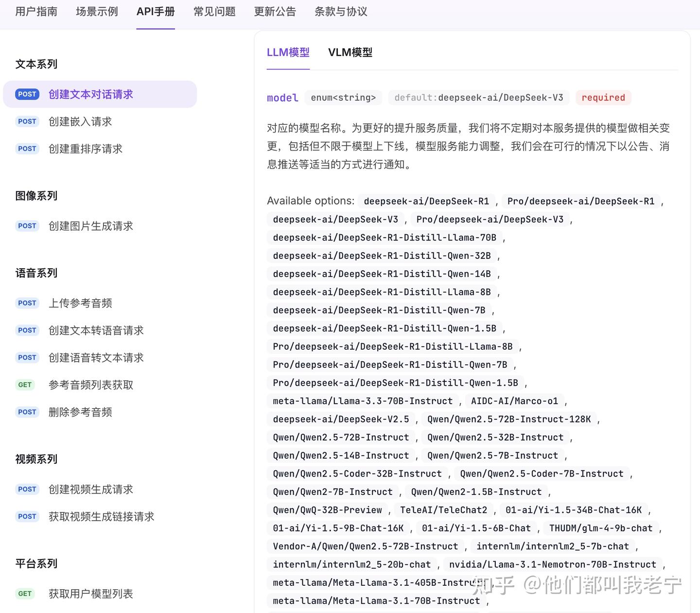Image resolution: width=700 pixels, height=613 pixels.
Task: Switch to the VLM模型 tab
Action: coord(350,52)
